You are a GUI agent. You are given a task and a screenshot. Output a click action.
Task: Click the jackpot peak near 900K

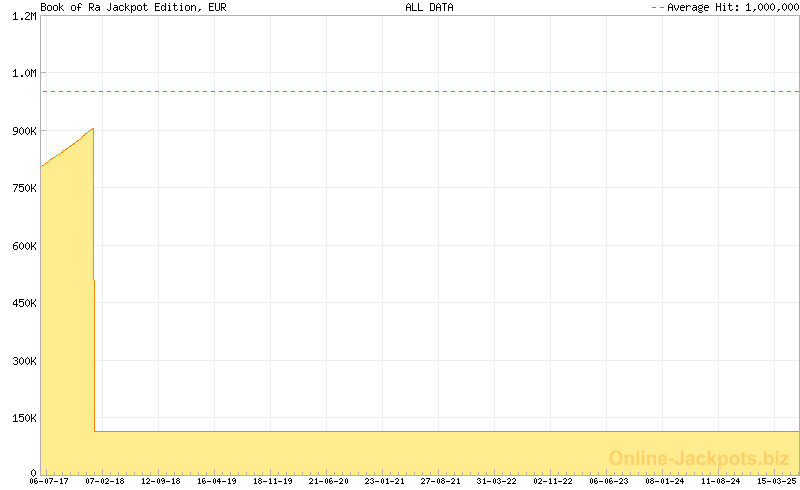[92, 129]
